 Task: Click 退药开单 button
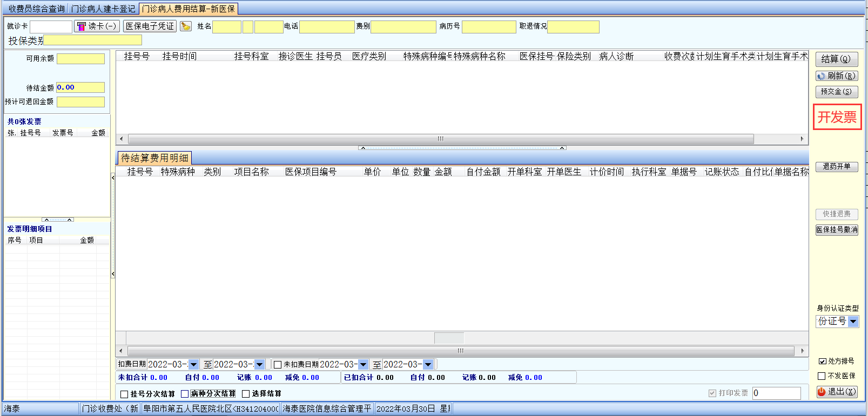coord(837,167)
